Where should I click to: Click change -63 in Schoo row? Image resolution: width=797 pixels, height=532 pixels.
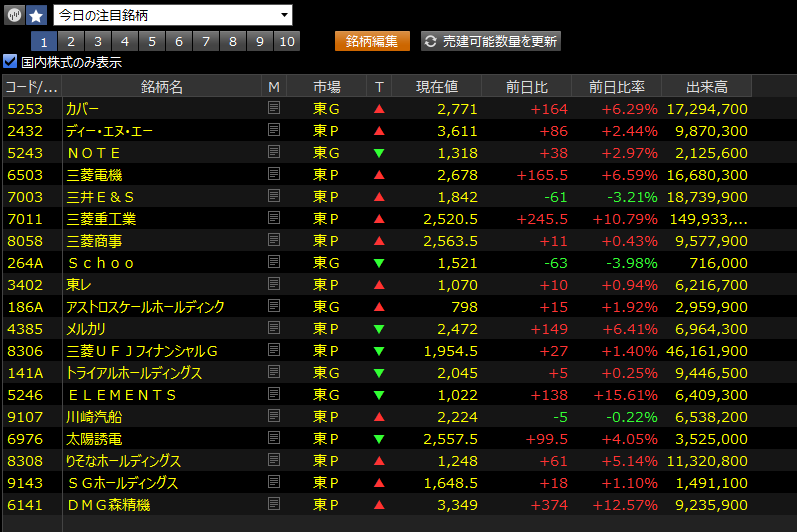[x=556, y=263]
